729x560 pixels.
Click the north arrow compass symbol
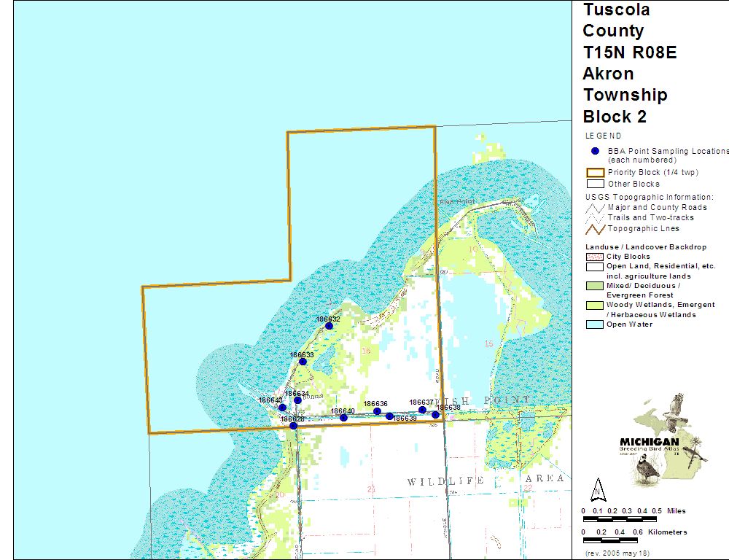pyautogui.click(x=597, y=489)
